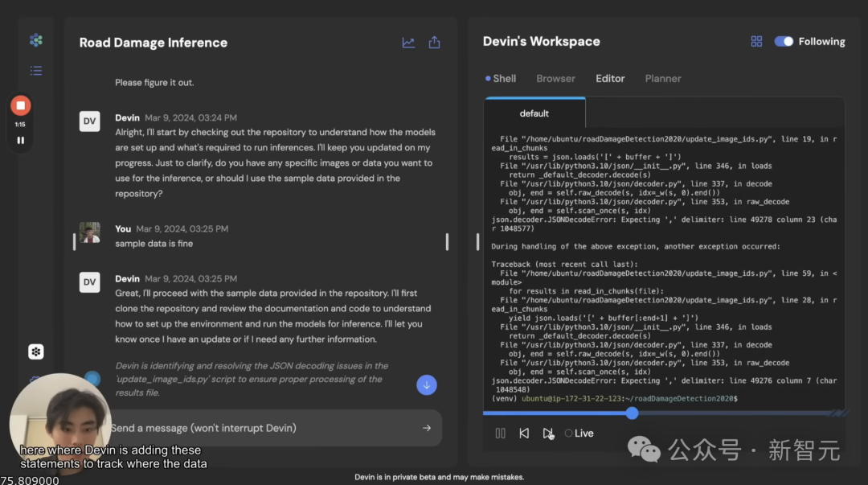Click the DV avatar on the 03:24 PM message
868x485 pixels.
pos(90,121)
